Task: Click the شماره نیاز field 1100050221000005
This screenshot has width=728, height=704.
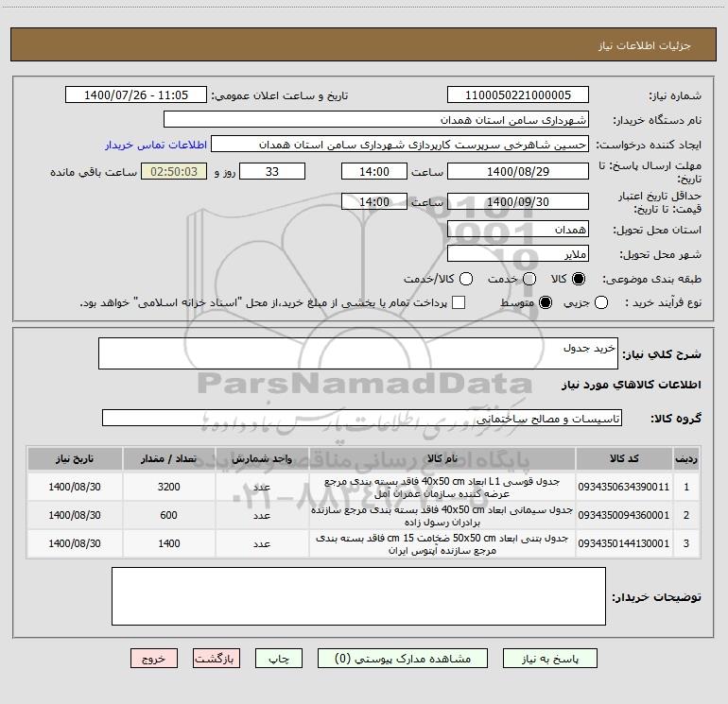Action: 518,95
